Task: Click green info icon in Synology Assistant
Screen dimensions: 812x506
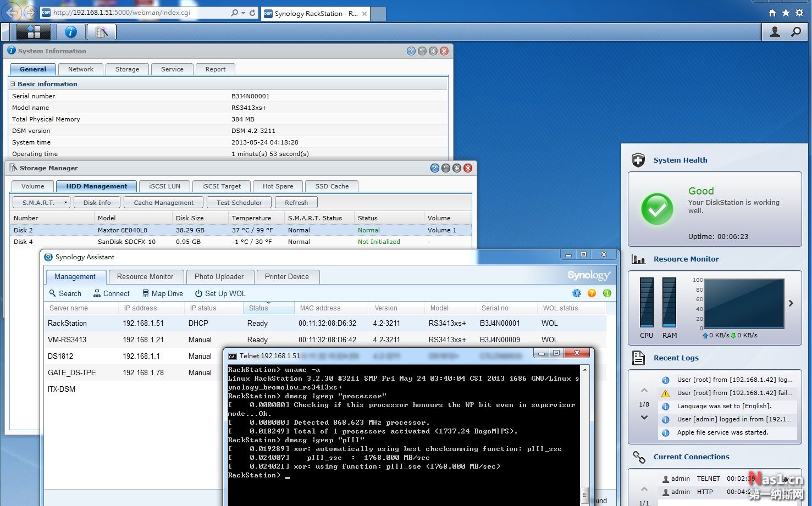Action: 607,293
